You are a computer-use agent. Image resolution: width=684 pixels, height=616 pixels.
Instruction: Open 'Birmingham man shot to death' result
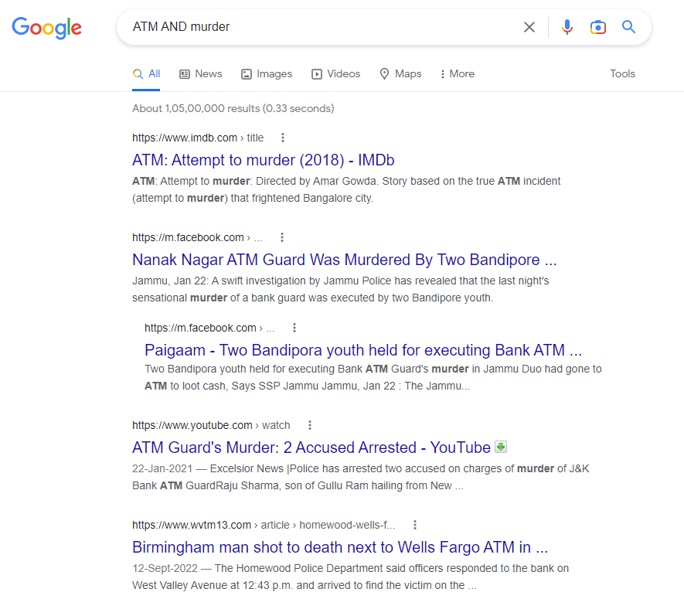[x=340, y=547]
